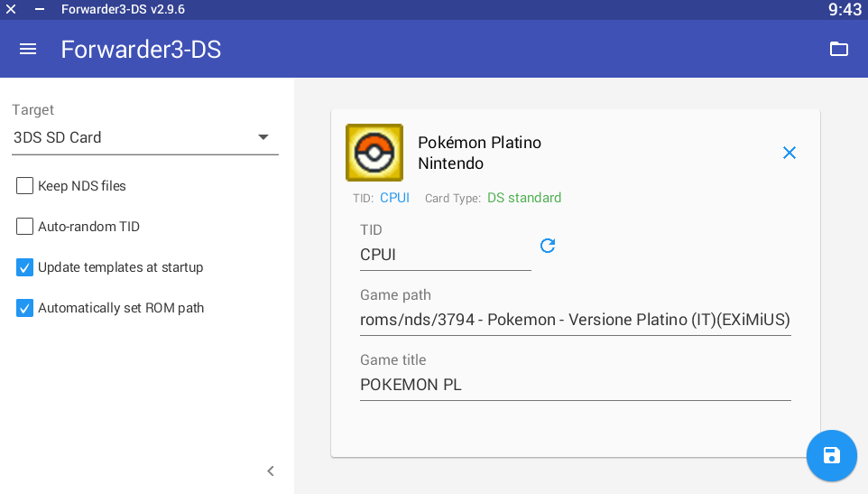Minimize the window from title bar
The width and height of the screenshot is (868, 494).
click(x=40, y=9)
